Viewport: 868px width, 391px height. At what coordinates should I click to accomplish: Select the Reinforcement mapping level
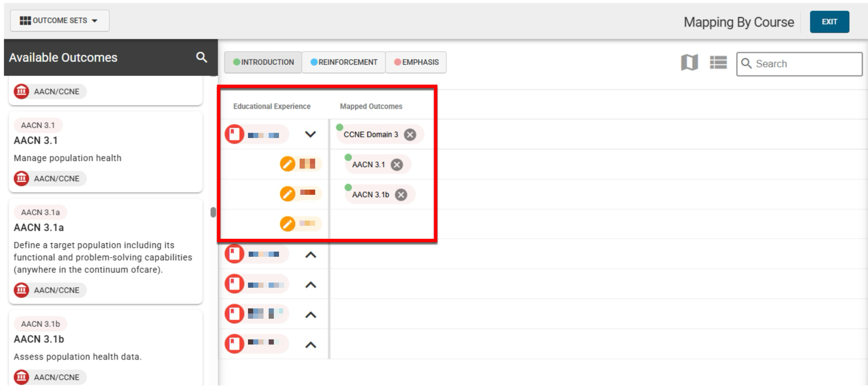pos(343,62)
